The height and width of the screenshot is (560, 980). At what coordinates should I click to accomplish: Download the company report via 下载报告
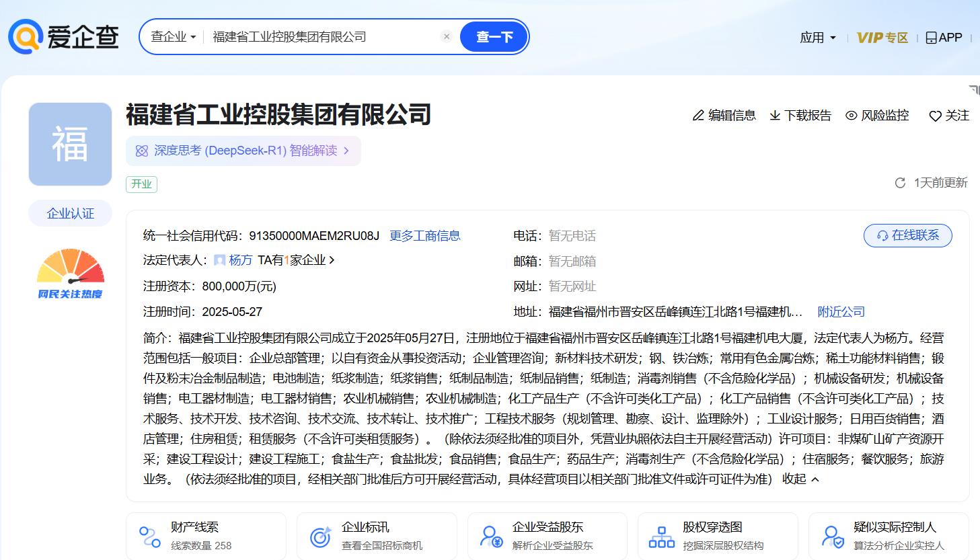[800, 116]
